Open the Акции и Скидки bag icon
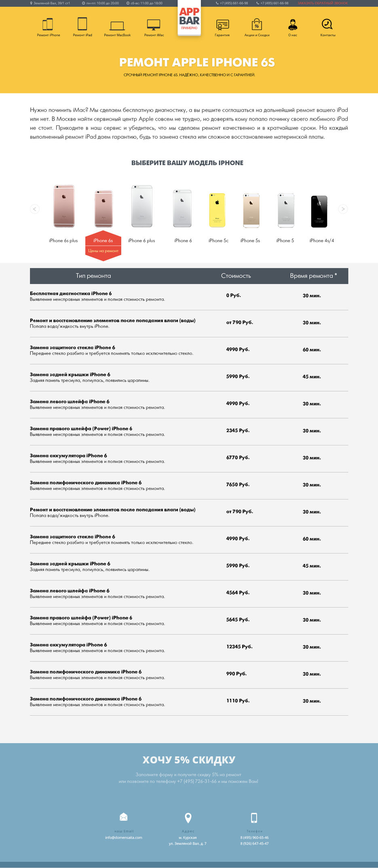Viewport: 378px width, 868px height. (x=257, y=24)
